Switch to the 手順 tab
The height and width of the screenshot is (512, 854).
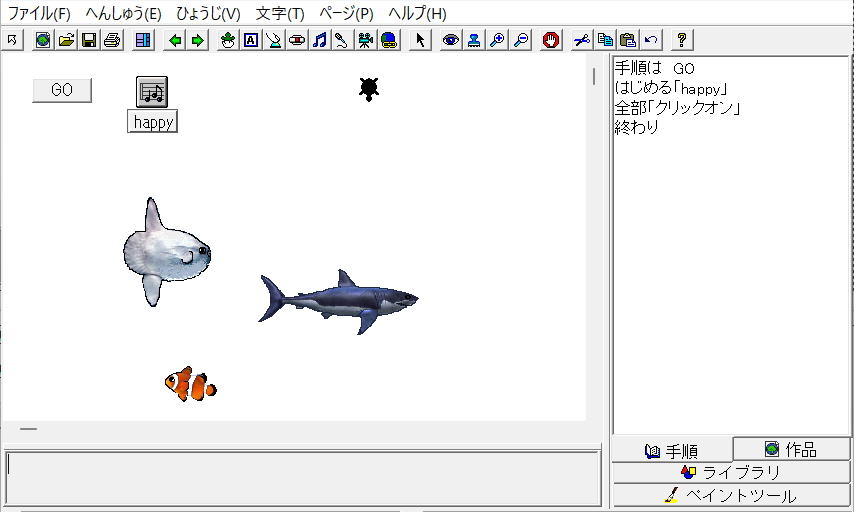pos(672,451)
